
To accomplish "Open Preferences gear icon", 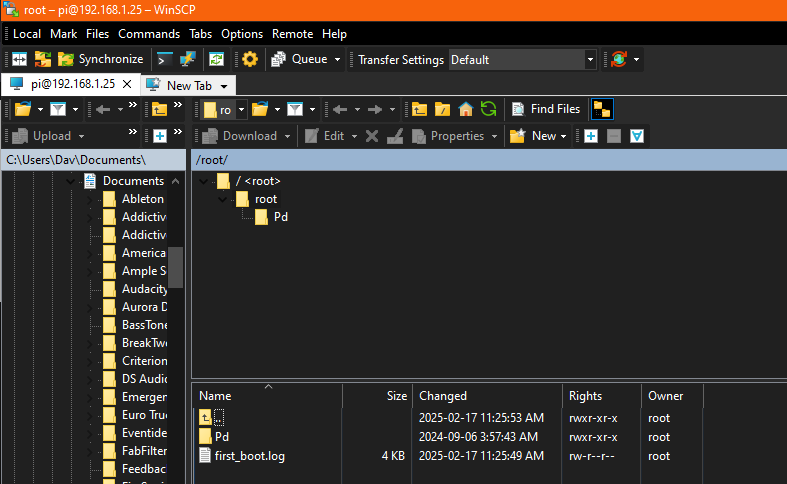I will point(249,59).
